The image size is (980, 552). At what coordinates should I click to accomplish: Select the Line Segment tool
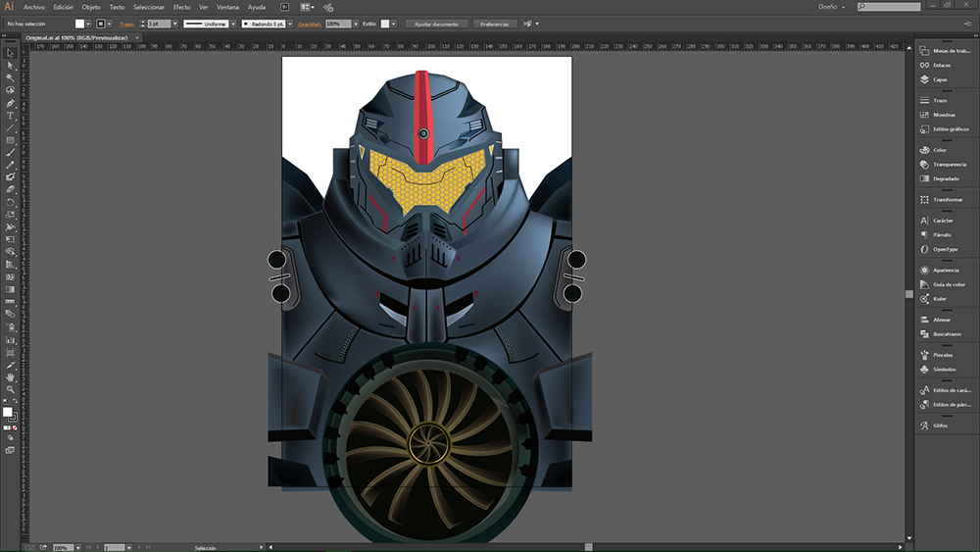(x=10, y=128)
